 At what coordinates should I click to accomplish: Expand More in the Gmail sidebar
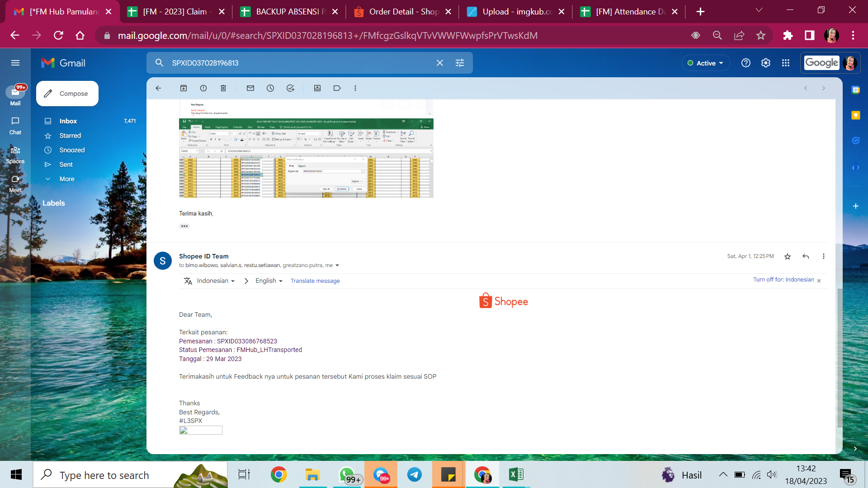click(67, 179)
